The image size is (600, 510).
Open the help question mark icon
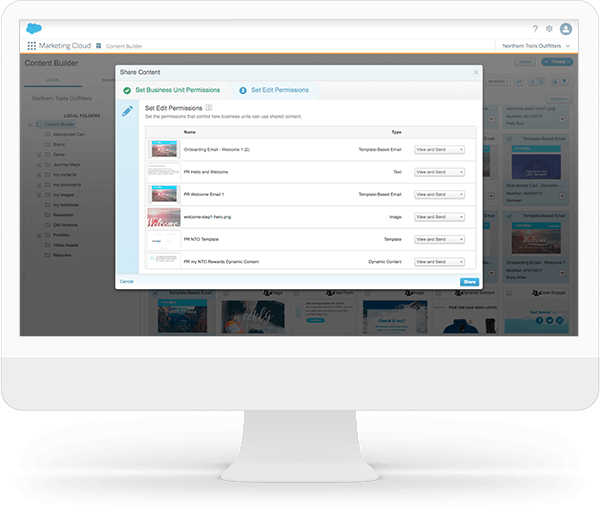[x=535, y=29]
